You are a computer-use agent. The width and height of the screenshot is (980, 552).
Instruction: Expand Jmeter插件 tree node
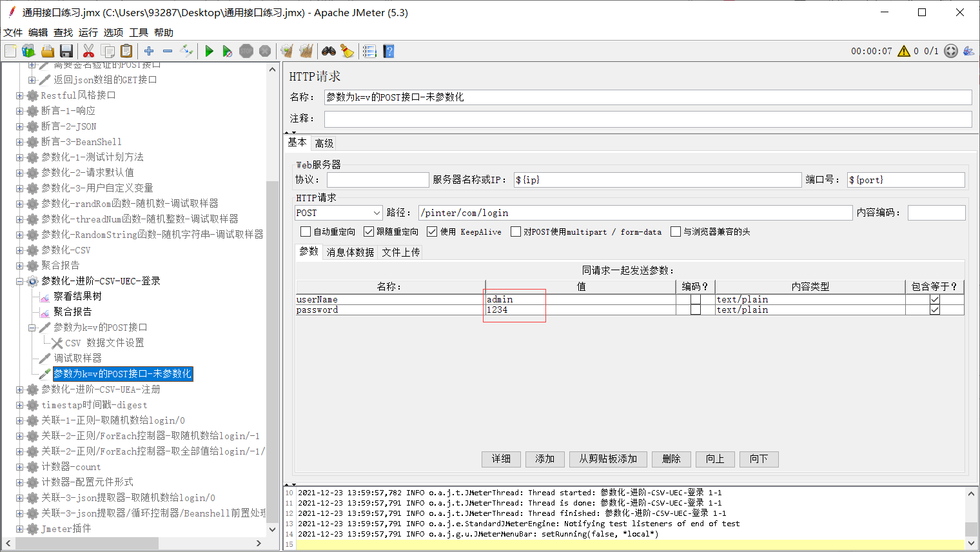click(x=20, y=529)
